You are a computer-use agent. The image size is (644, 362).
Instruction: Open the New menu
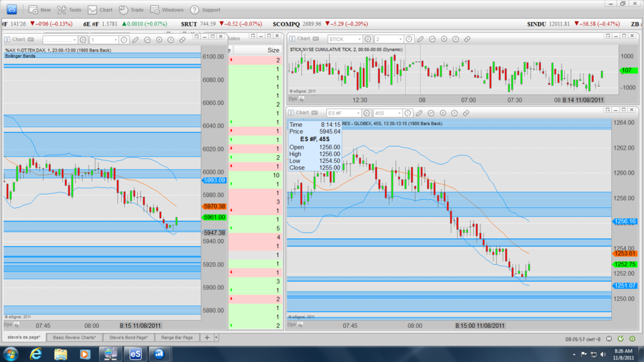click(x=40, y=10)
